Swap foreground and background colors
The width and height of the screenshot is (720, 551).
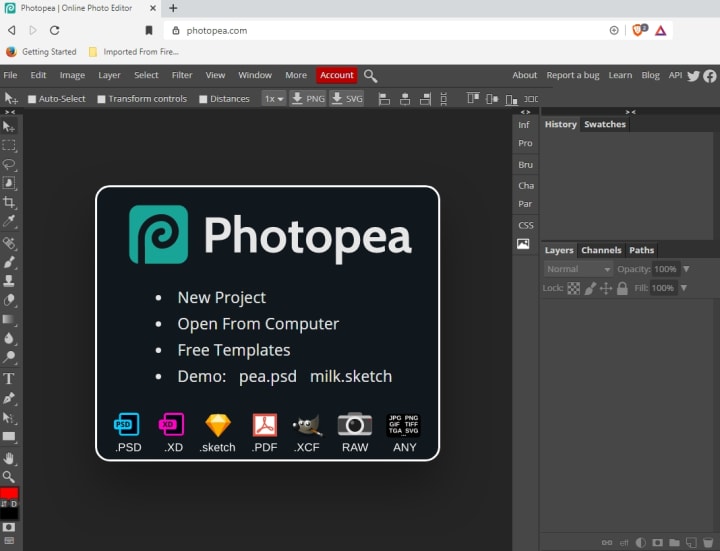tap(4, 504)
